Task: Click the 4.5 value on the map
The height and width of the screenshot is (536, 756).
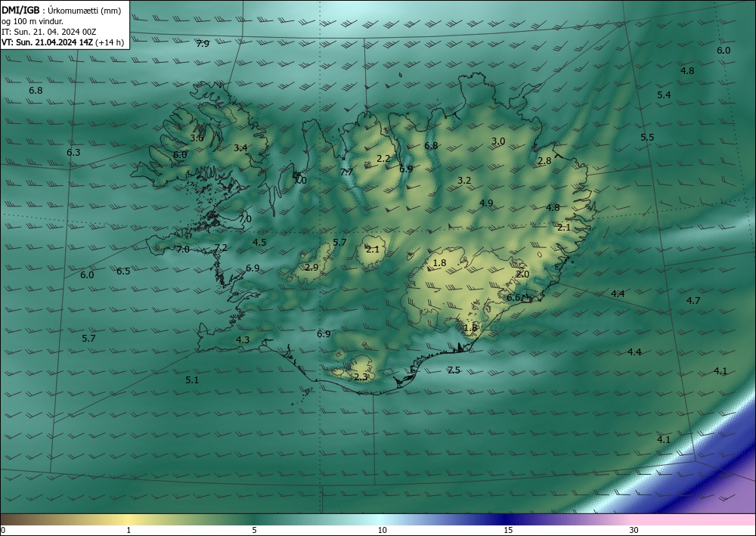Action: coord(259,242)
